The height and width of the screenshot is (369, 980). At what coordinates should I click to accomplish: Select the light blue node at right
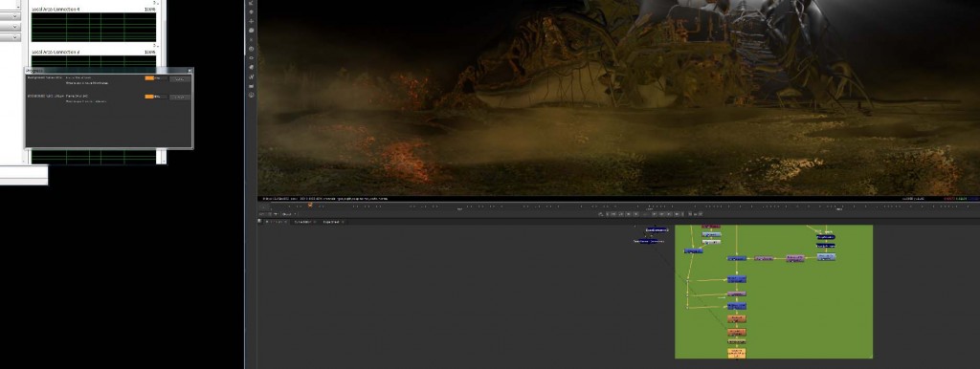826,256
